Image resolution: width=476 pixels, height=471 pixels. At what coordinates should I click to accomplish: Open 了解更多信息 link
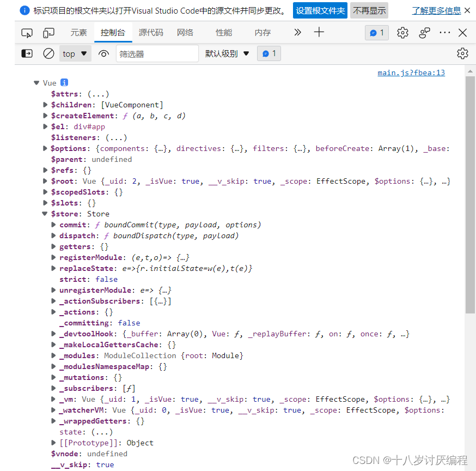click(436, 11)
